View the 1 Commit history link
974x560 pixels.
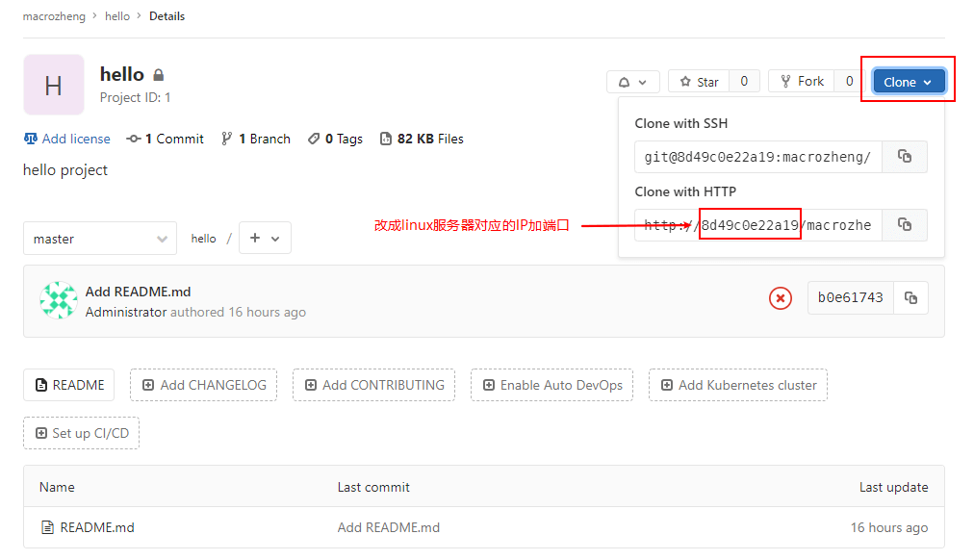[x=165, y=139]
